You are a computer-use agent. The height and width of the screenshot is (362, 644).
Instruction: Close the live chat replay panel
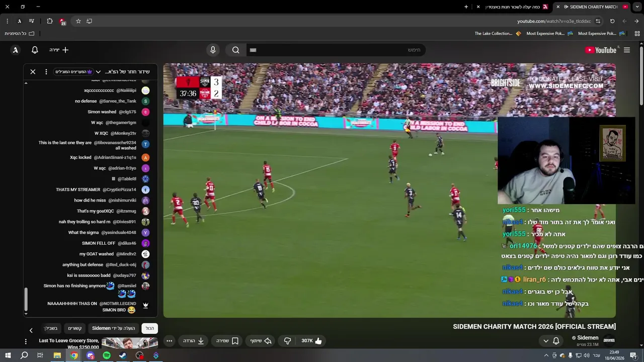click(33, 72)
